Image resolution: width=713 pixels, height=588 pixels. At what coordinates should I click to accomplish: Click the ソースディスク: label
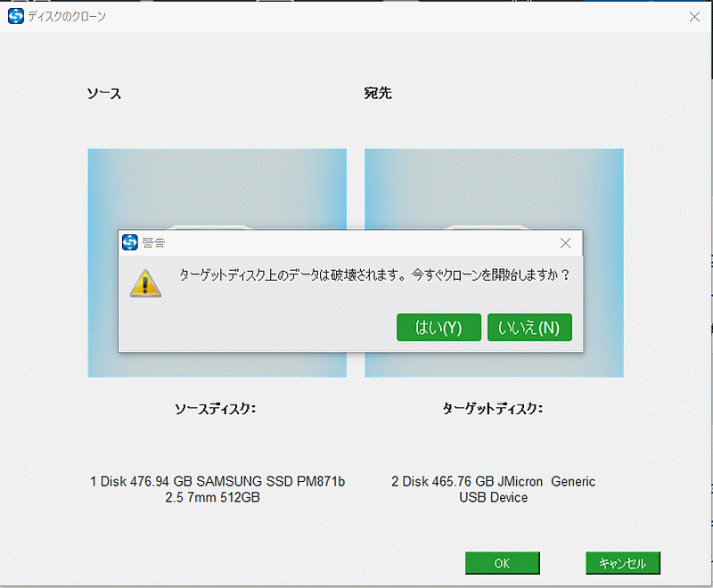pos(216,409)
